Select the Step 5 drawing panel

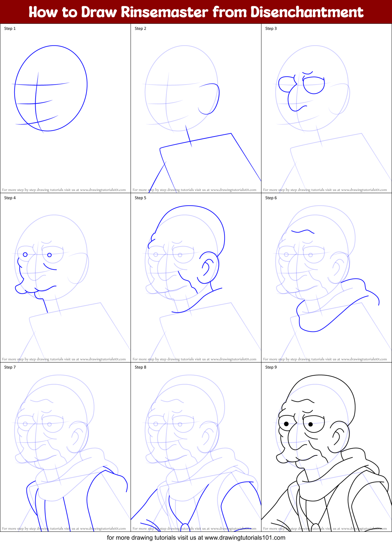coord(196,278)
